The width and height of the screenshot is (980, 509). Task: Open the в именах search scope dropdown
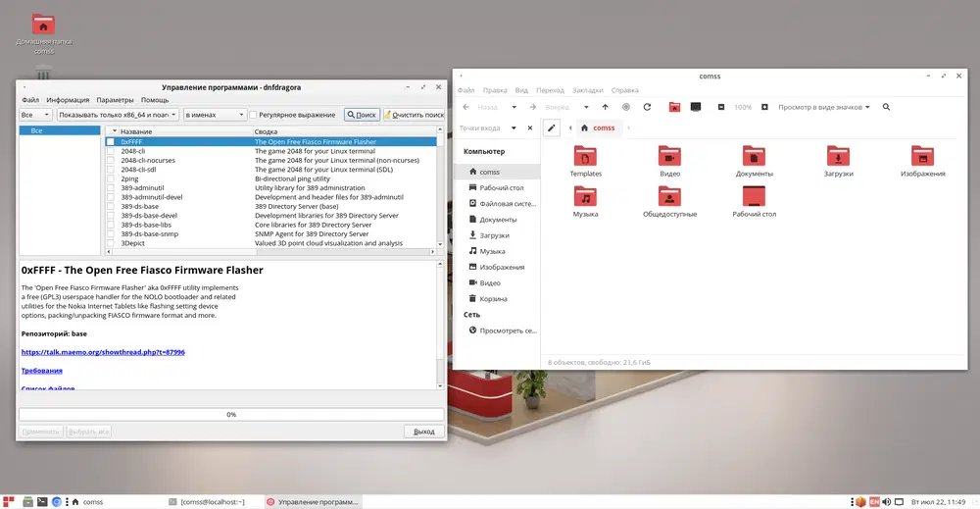215,115
